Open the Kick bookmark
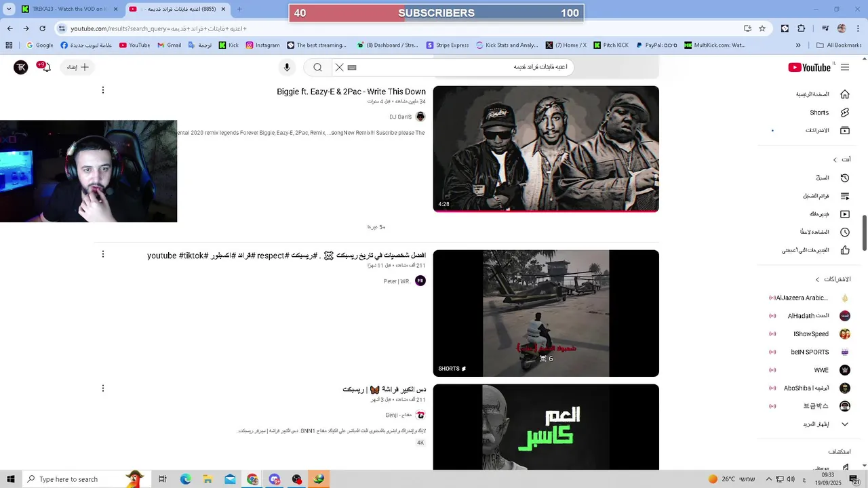The height and width of the screenshot is (488, 868). coord(229,45)
